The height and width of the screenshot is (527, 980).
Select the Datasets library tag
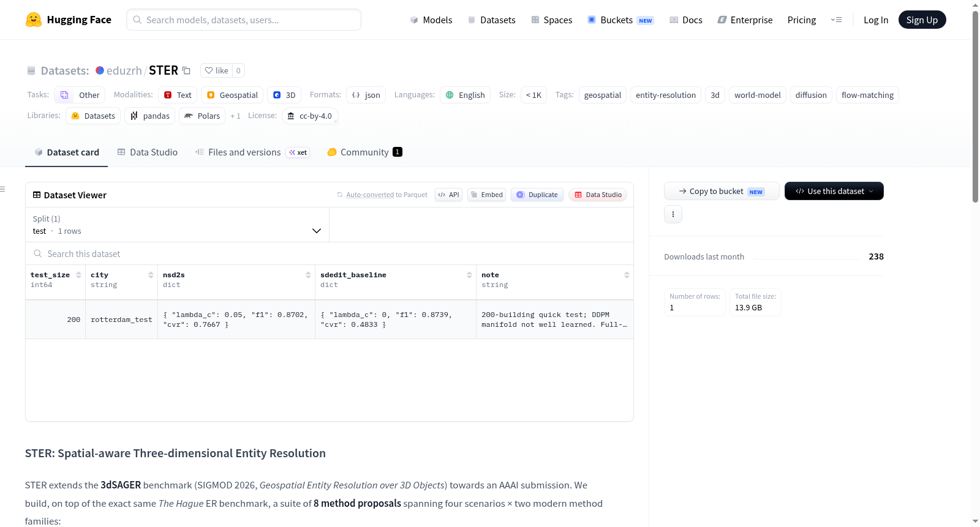pyautogui.click(x=93, y=116)
